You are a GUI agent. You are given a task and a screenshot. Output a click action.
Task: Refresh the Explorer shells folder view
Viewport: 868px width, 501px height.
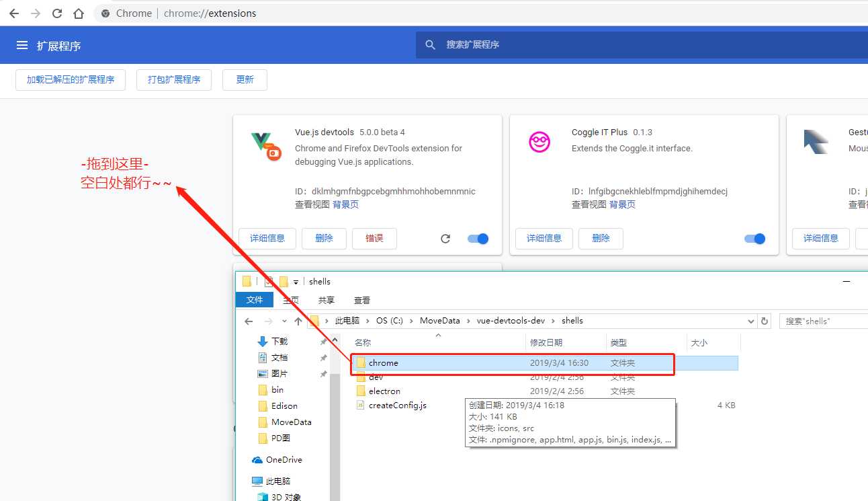click(764, 321)
